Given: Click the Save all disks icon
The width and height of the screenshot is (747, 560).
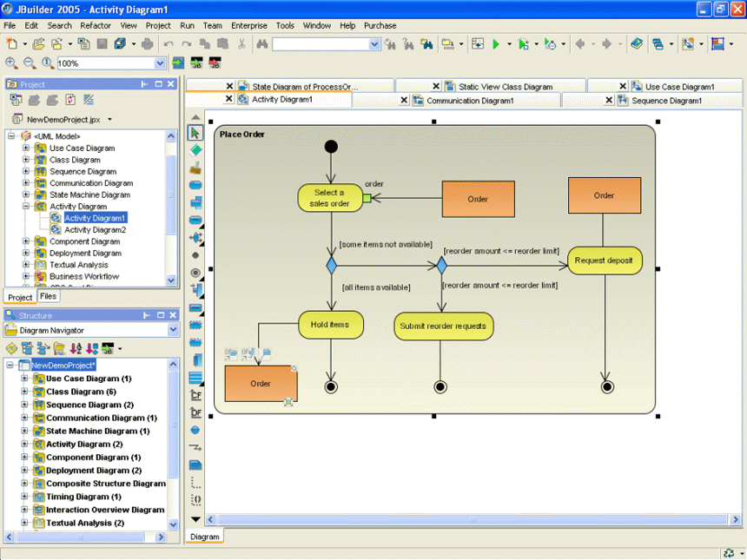Looking at the screenshot, I should [120, 44].
